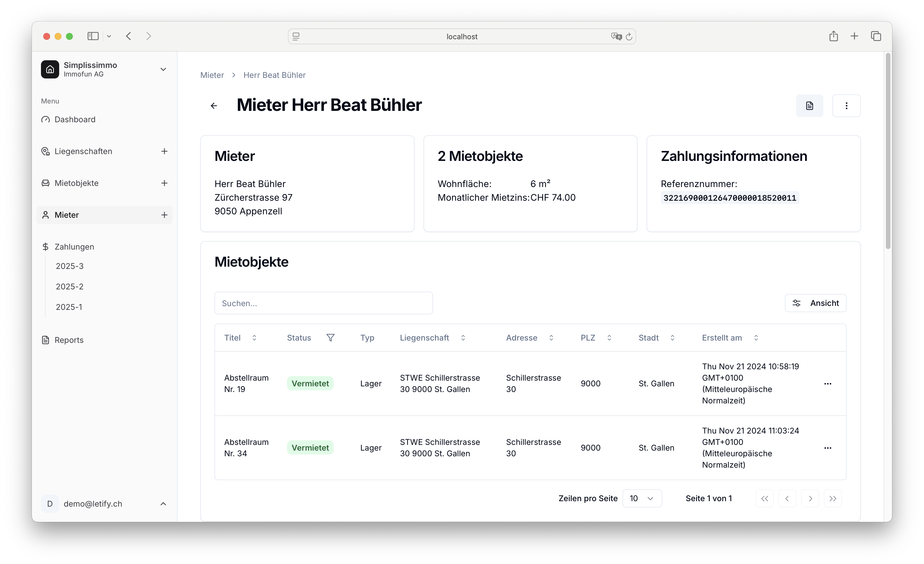Click Safari reload page icon

tap(629, 37)
